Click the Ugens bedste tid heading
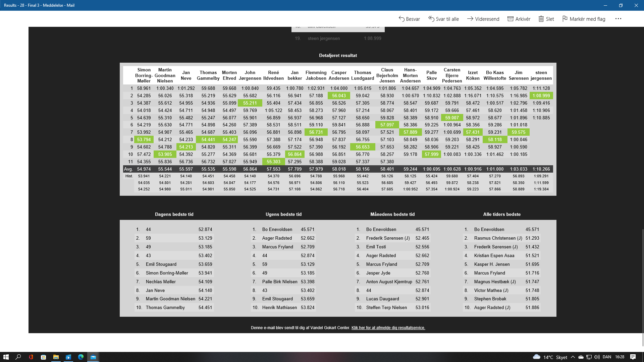The height and width of the screenshot is (362, 644). 283,214
